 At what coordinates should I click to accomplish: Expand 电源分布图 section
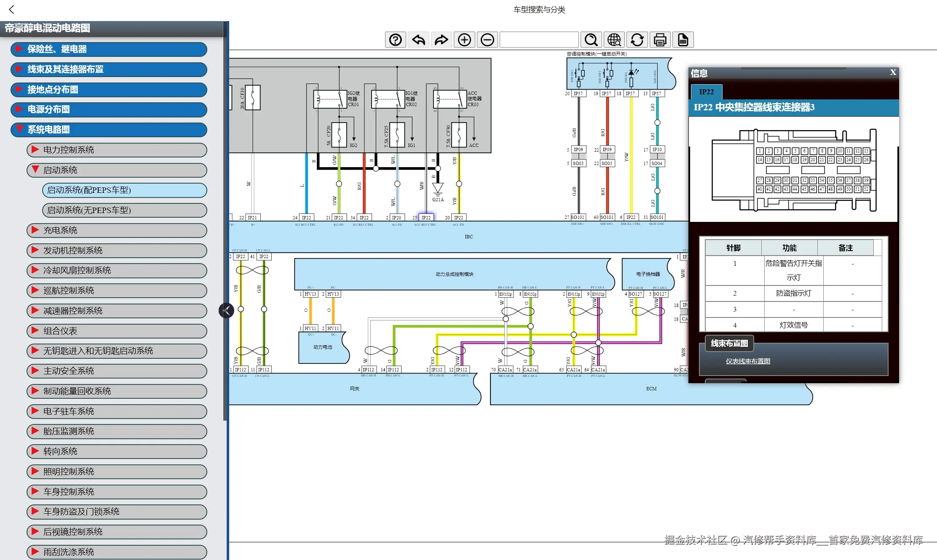pyautogui.click(x=109, y=109)
